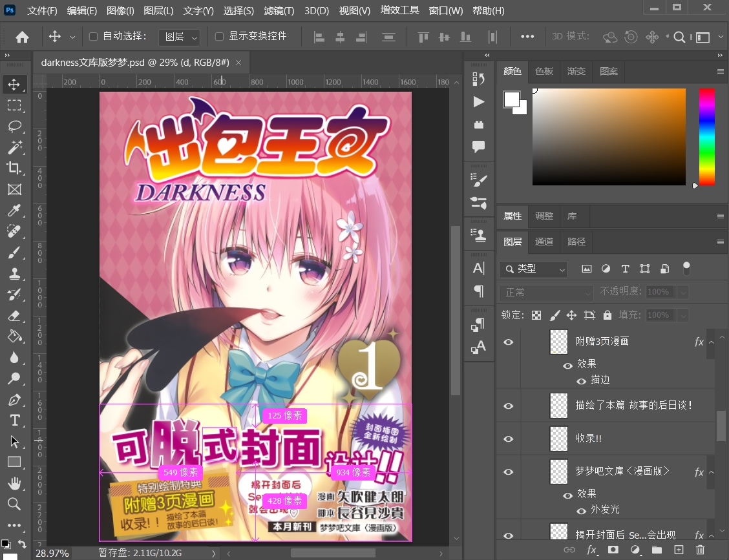This screenshot has height=560, width=729.
Task: Select the Move tool in the toolbox
Action: point(14,85)
